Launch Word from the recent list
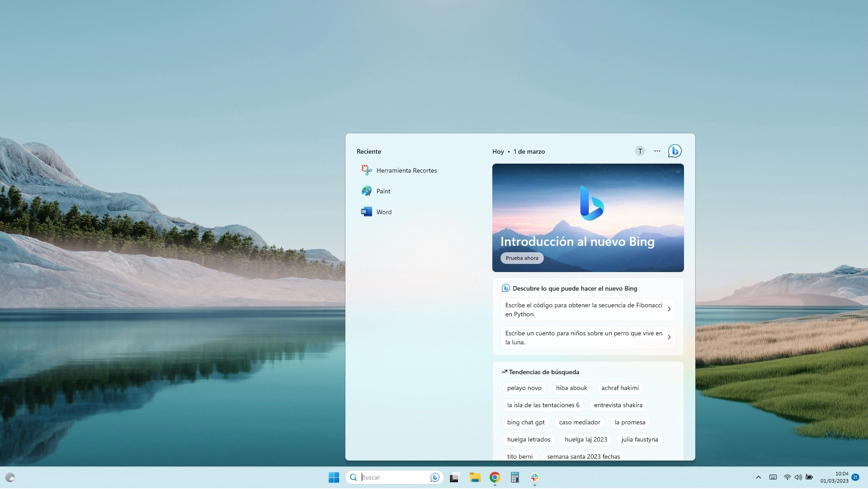 (376, 212)
